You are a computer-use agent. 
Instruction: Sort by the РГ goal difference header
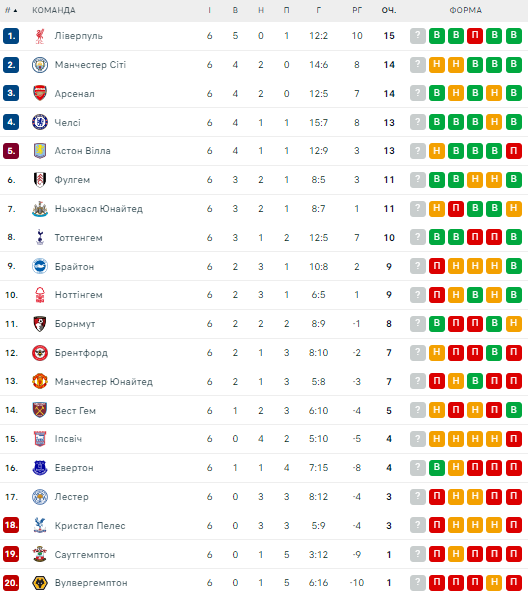tap(357, 11)
